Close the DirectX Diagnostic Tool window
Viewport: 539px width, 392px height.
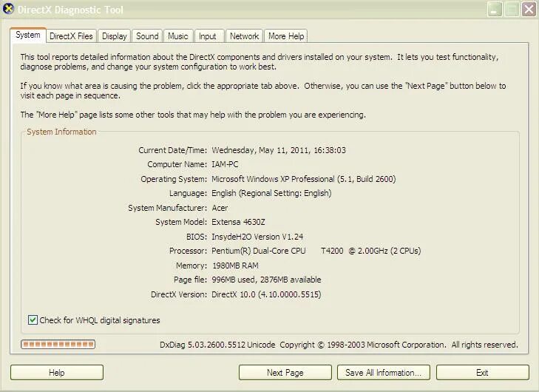[x=529, y=10]
